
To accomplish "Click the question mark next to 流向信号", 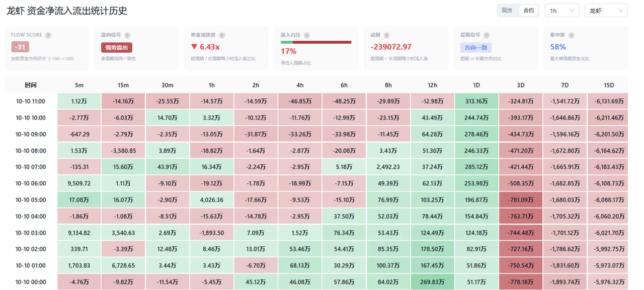I will click(x=127, y=35).
